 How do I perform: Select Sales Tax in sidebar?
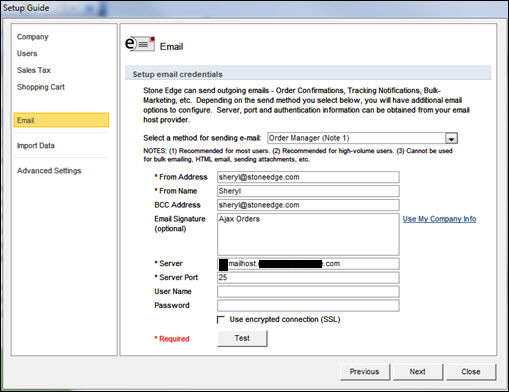[x=34, y=70]
